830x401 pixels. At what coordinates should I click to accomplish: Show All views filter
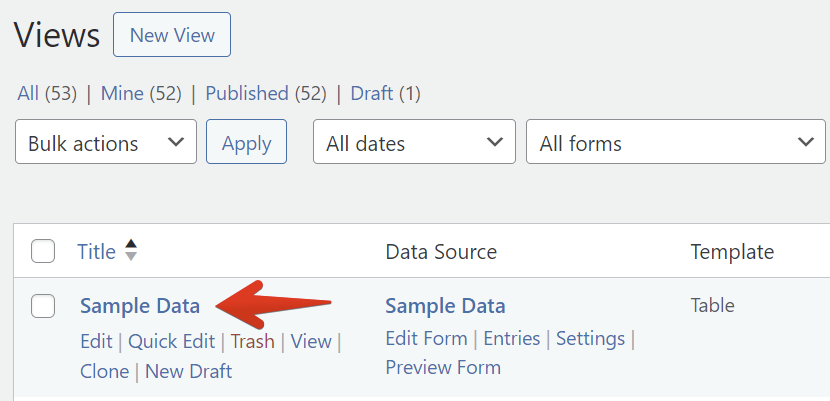coord(28,93)
